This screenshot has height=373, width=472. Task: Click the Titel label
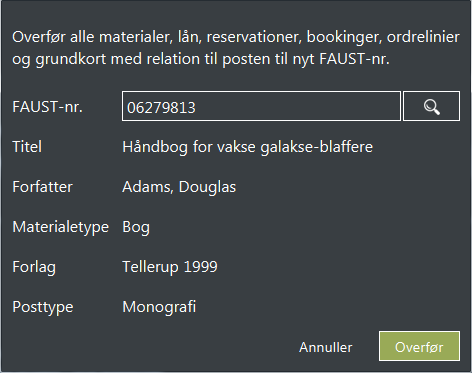point(27,147)
